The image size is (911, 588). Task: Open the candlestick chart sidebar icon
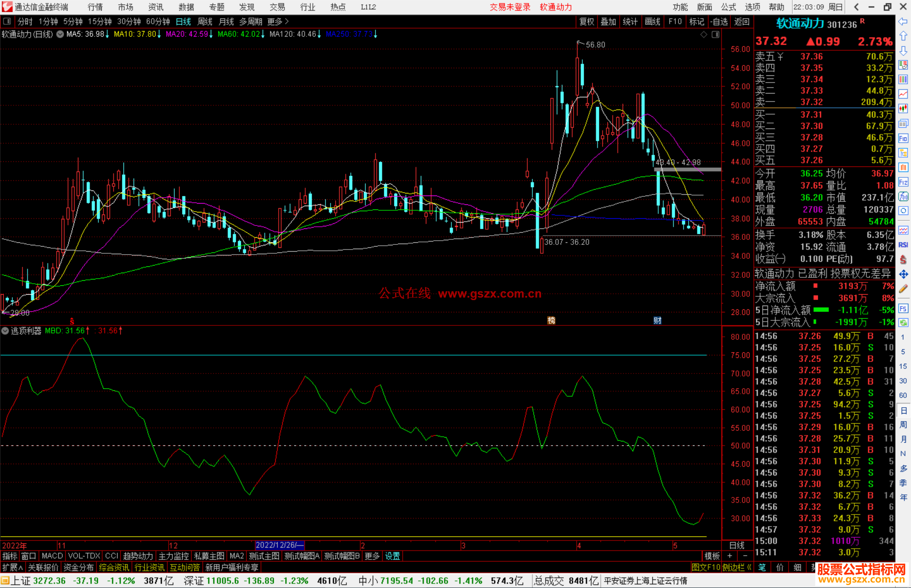(x=903, y=109)
